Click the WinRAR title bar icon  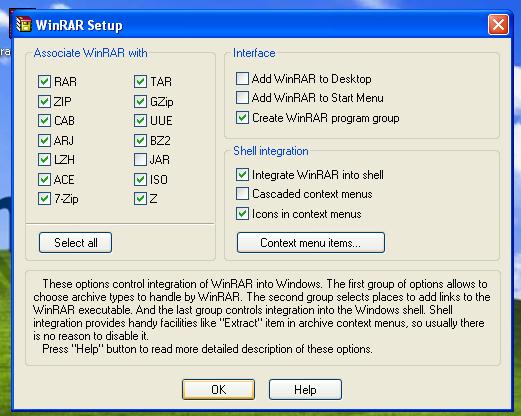click(x=24, y=24)
